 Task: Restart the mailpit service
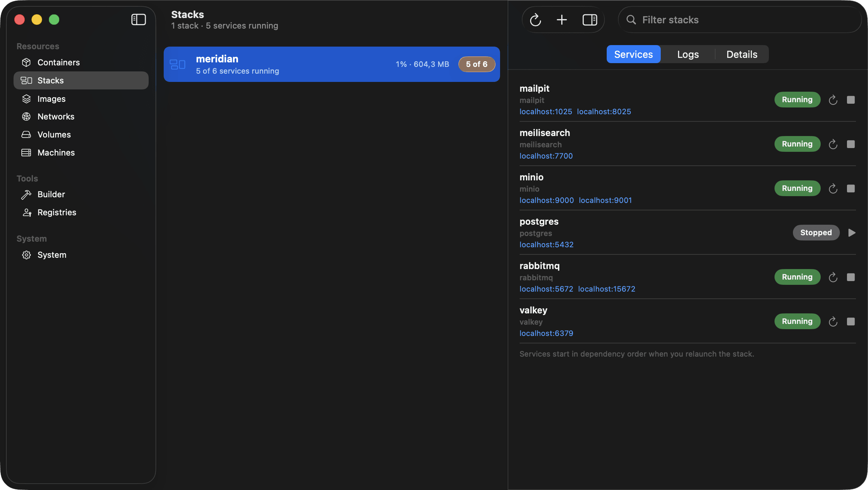click(833, 100)
